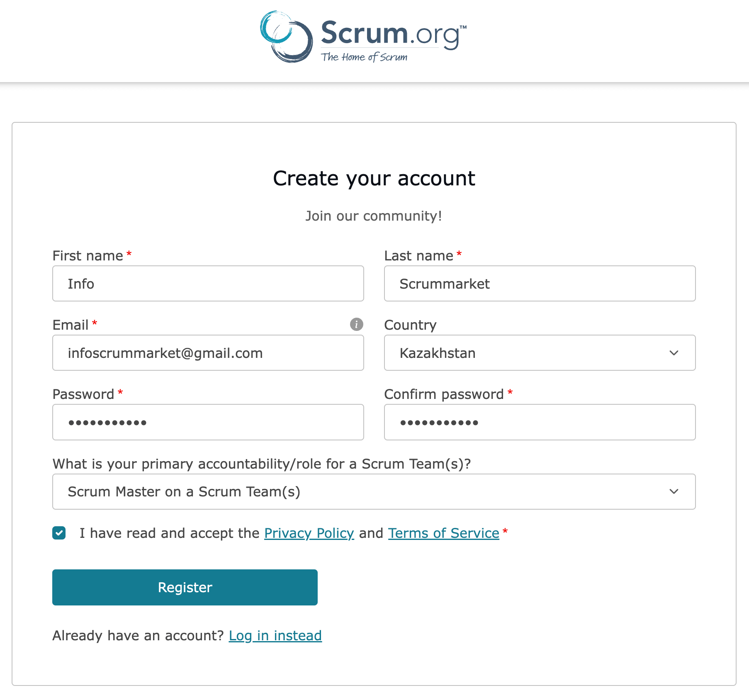
Task: Open the Scrum Team role dropdown
Action: (373, 492)
